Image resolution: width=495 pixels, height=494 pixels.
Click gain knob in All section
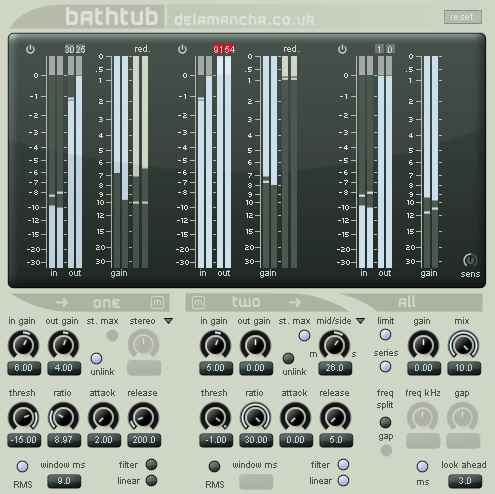point(423,345)
